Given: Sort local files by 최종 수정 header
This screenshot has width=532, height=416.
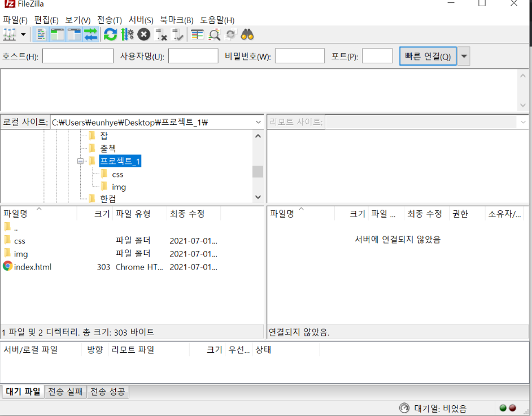Looking at the screenshot, I should tap(194, 214).
